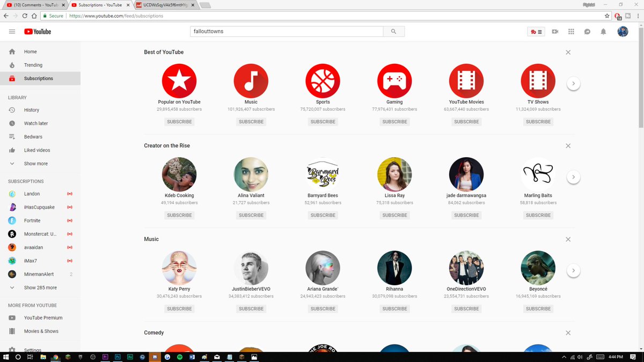Open the Watch later list
Viewport: 644px width, 362px height.
(x=40, y=123)
